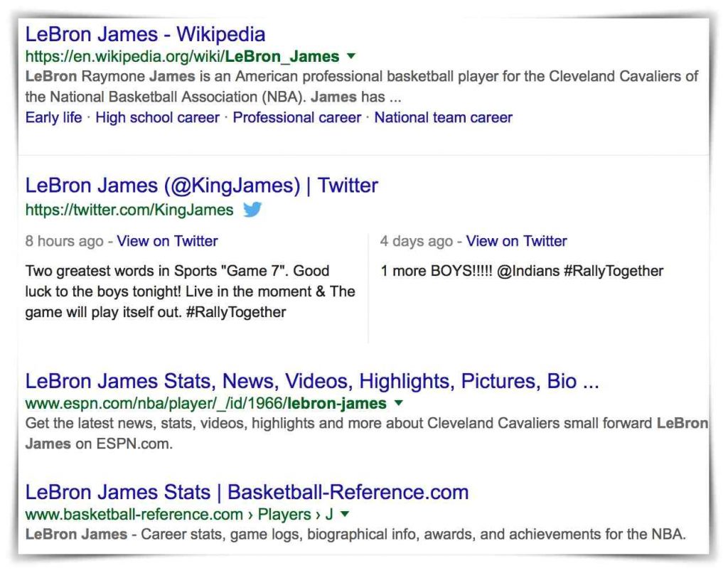Viewport: 728px width, 573px height.
Task: Expand dropdown arrow beside ESPN URL
Action: (x=398, y=403)
